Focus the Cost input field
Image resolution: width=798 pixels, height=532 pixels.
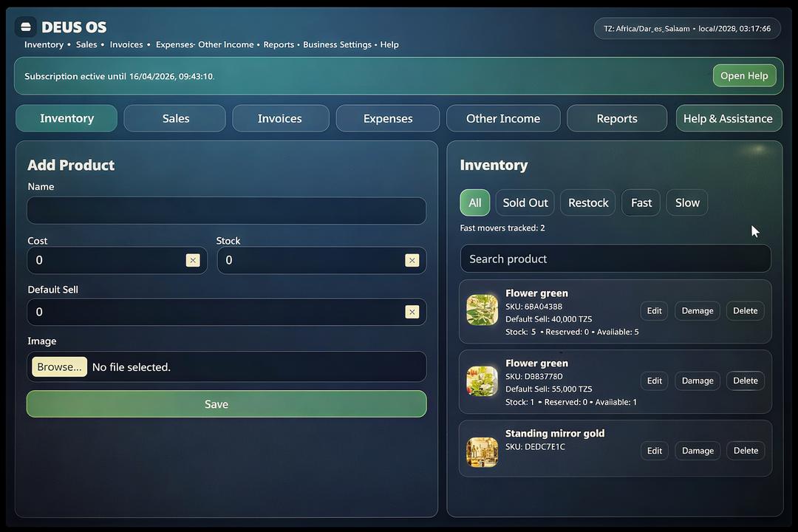pyautogui.click(x=117, y=260)
